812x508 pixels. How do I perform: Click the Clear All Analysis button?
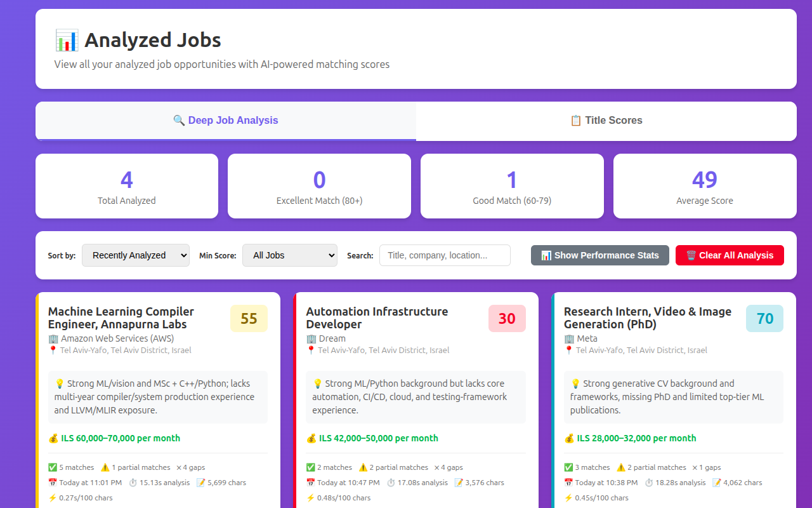(x=730, y=255)
